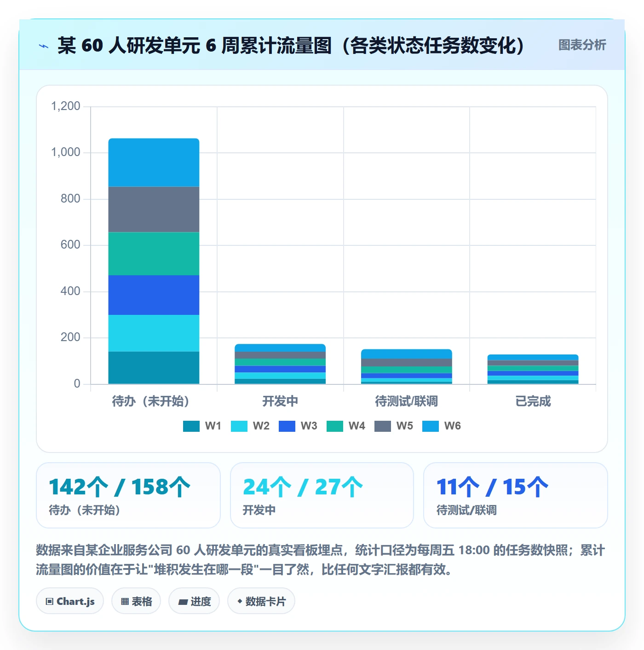The height and width of the screenshot is (650, 644).
Task: Click the Chart.js tag chip
Action: click(x=70, y=601)
